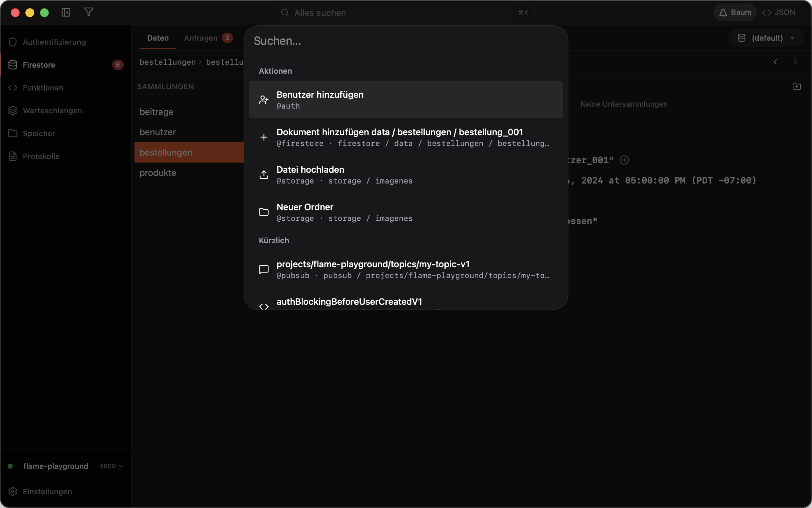
Task: Open Protokolle in the sidebar
Action: tap(66, 156)
